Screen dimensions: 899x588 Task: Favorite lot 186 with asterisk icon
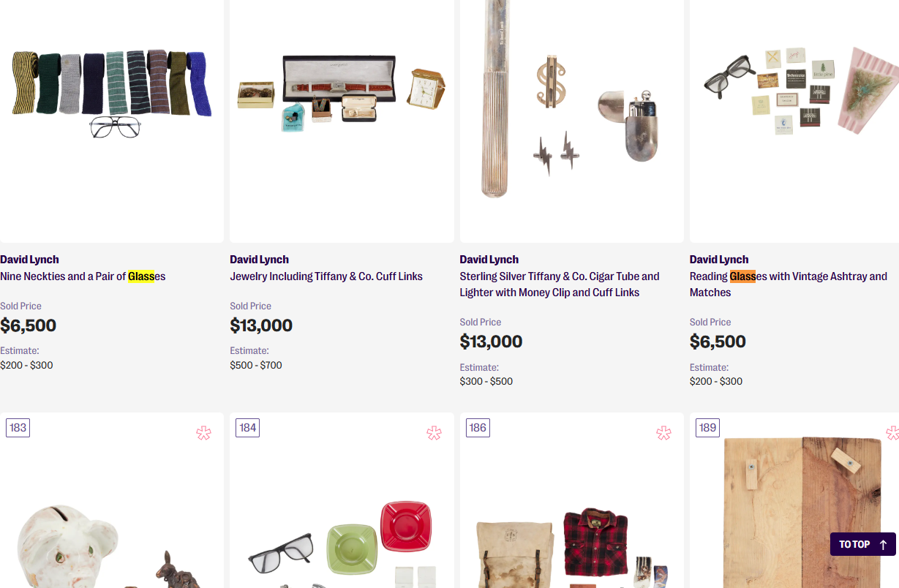coord(663,433)
